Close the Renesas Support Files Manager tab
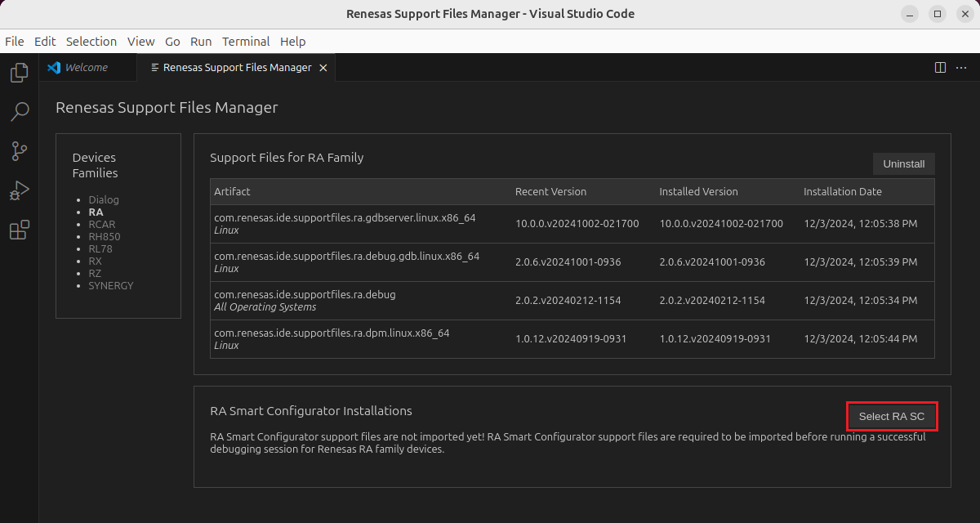Viewport: 980px width, 523px height. [323, 68]
